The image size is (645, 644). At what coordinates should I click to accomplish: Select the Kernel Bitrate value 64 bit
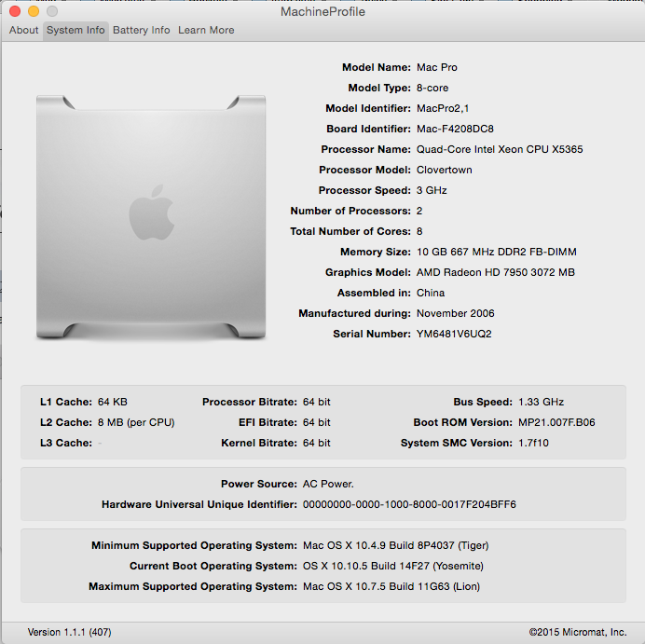click(316, 443)
